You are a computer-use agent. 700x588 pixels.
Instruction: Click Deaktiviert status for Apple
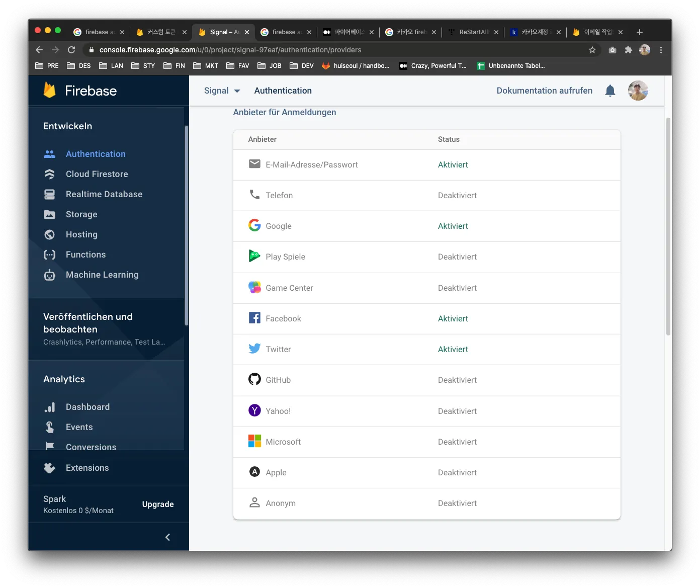(x=457, y=473)
